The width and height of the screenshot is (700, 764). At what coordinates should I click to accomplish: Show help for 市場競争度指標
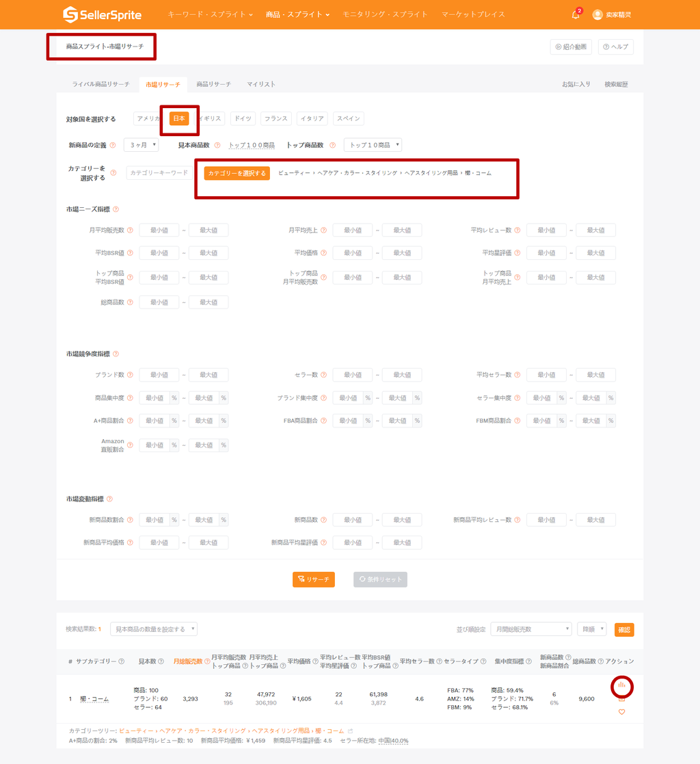[116, 354]
